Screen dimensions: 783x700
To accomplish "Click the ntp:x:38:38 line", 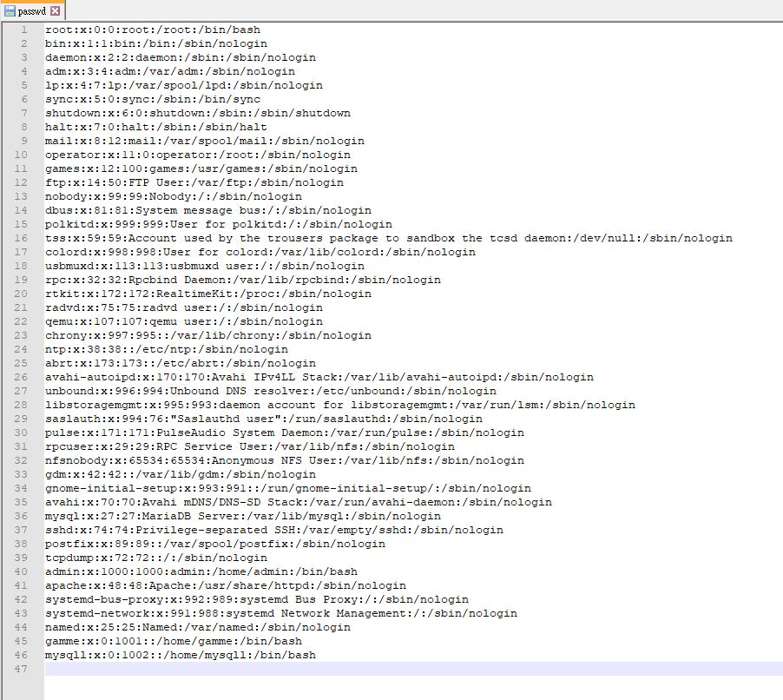I will (x=167, y=350).
